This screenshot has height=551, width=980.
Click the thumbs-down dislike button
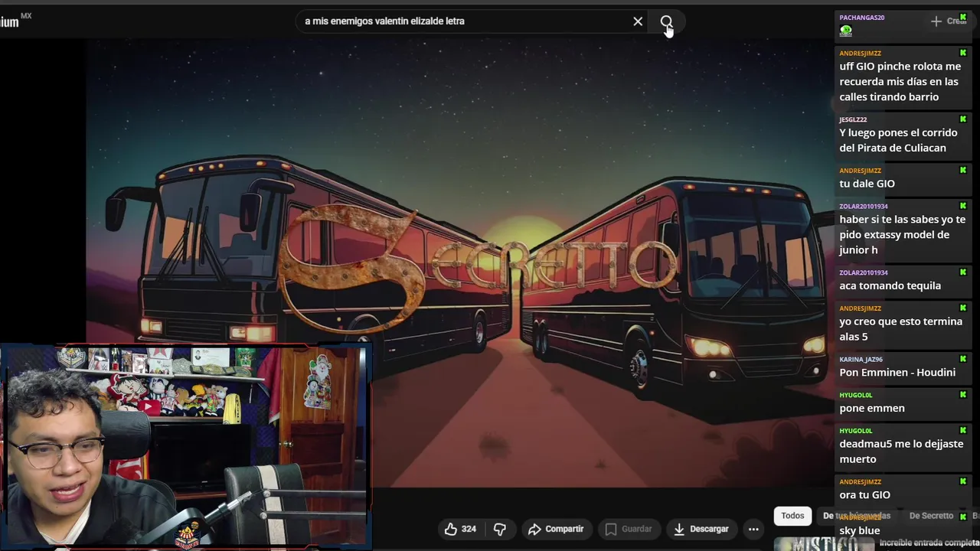click(x=500, y=529)
